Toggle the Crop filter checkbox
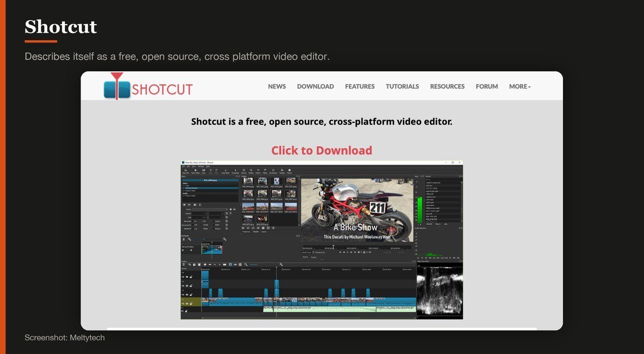 tap(184, 185)
